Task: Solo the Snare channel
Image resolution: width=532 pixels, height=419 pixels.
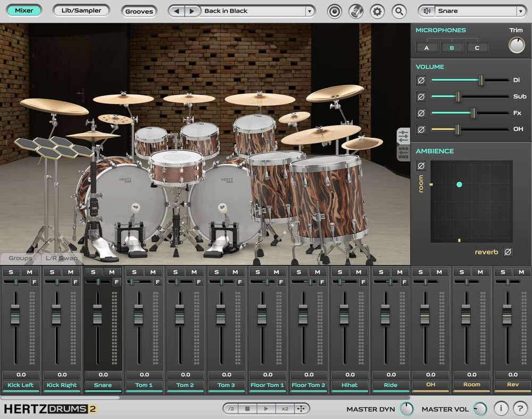Action: point(93,272)
